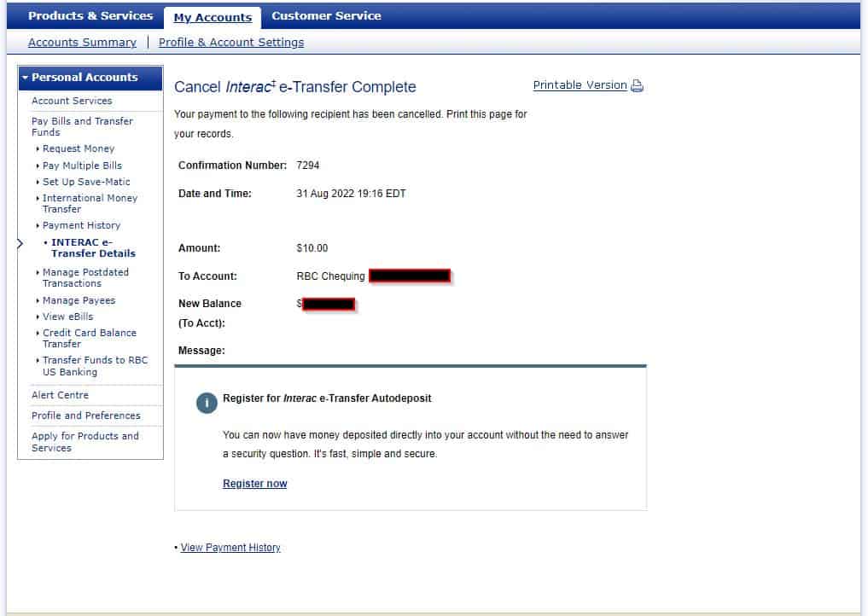The height and width of the screenshot is (616, 868).
Task: Collapse the Personal Accounts panel arrow
Action: point(25,78)
